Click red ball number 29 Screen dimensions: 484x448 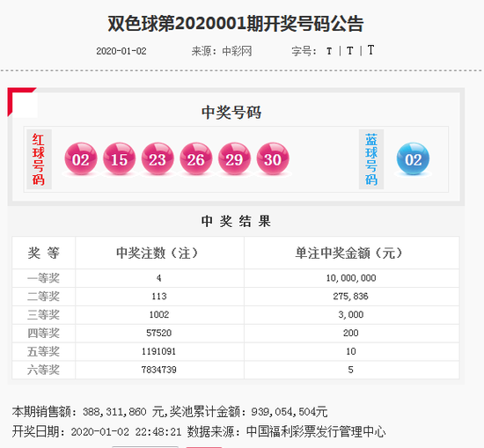[x=234, y=158]
